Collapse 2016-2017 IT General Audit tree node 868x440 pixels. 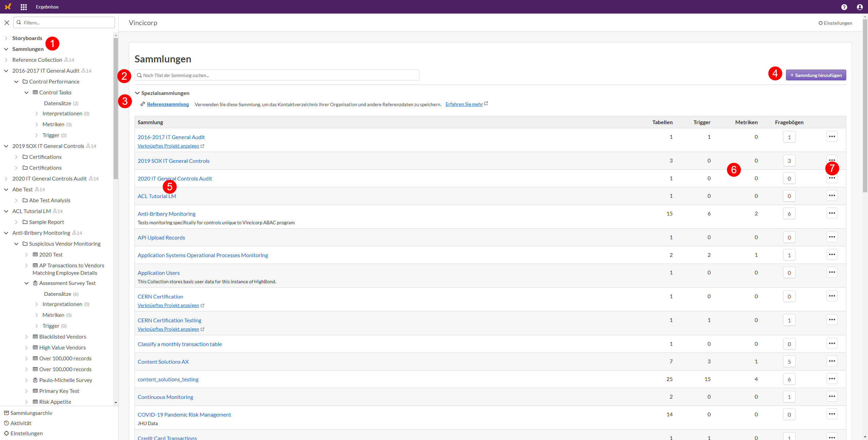click(x=6, y=71)
